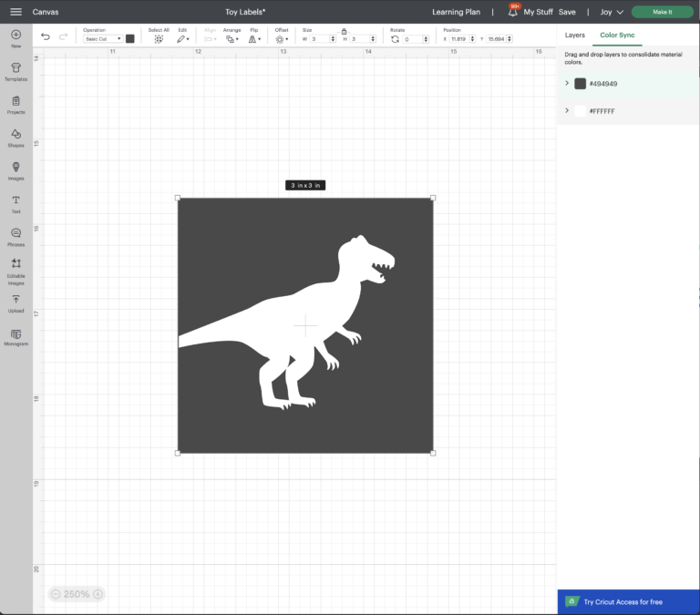
Task: Open the Upload panel
Action: coord(15,302)
